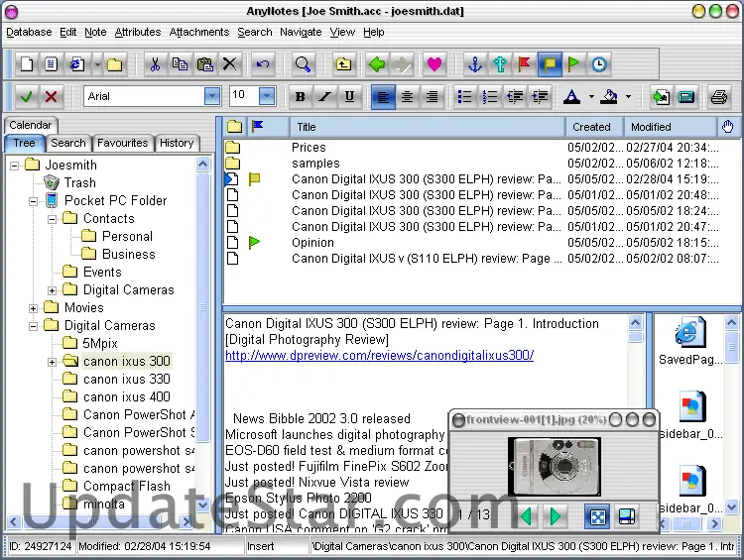Click the new web page note icon
This screenshot has height=560, width=744.
click(x=76, y=64)
